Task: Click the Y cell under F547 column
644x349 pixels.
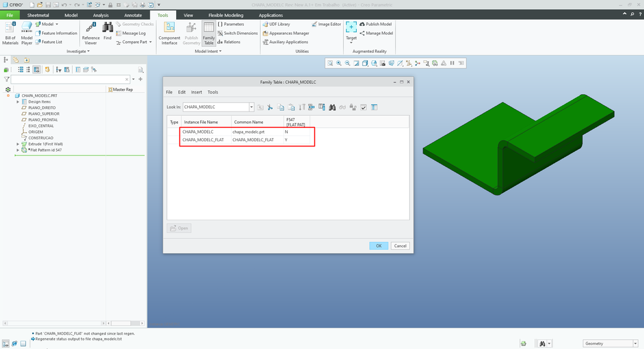Action: [297, 140]
